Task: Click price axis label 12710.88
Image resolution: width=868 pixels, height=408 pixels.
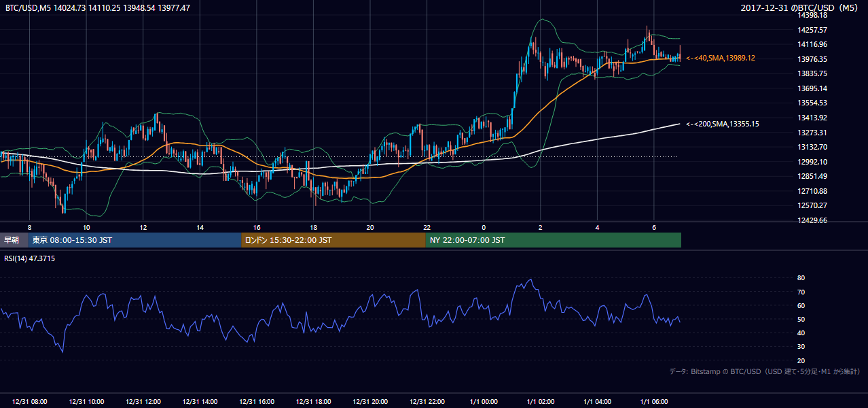Action: pyautogui.click(x=812, y=190)
